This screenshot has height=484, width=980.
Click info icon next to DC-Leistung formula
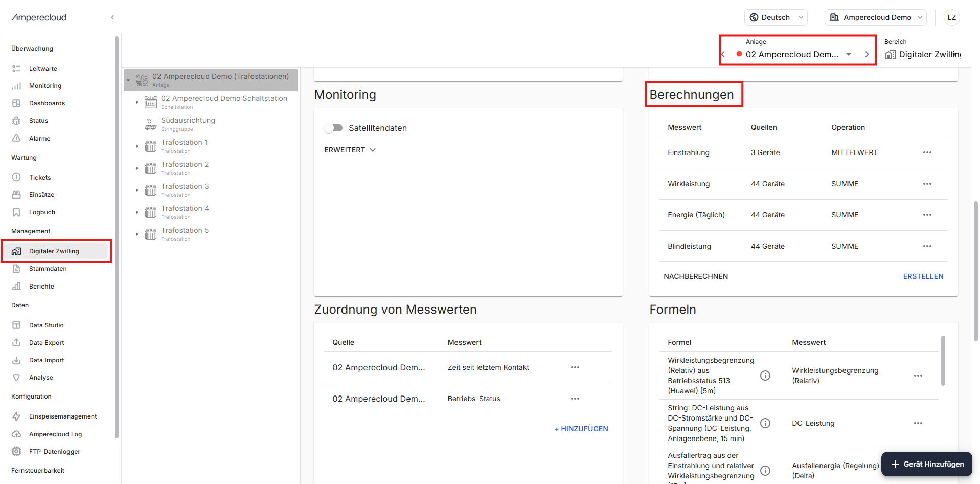click(x=765, y=423)
